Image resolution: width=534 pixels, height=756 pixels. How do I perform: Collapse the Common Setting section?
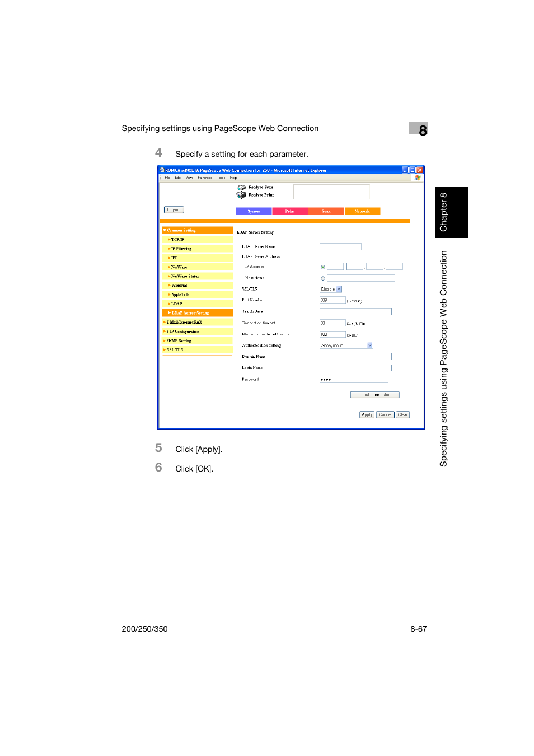[x=197, y=230]
